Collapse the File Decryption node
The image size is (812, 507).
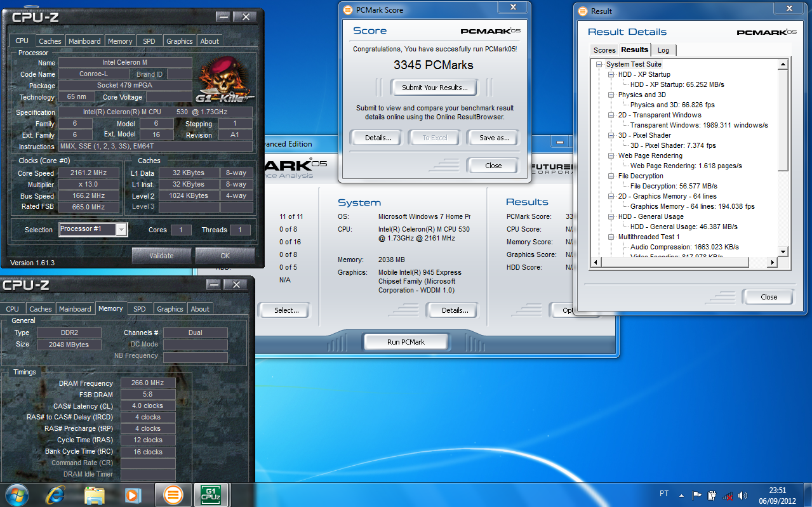(612, 176)
